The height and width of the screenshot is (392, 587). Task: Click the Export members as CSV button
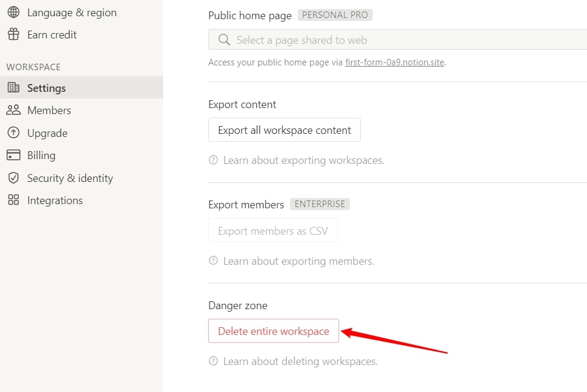[273, 231]
